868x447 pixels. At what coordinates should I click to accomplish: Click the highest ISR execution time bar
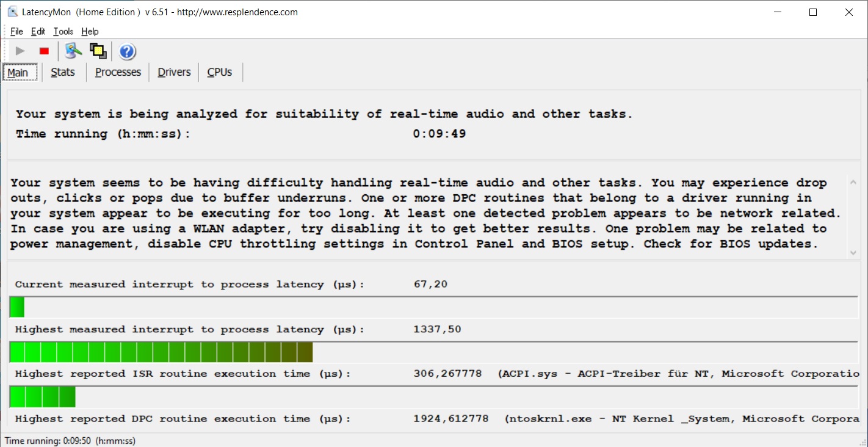click(x=433, y=397)
